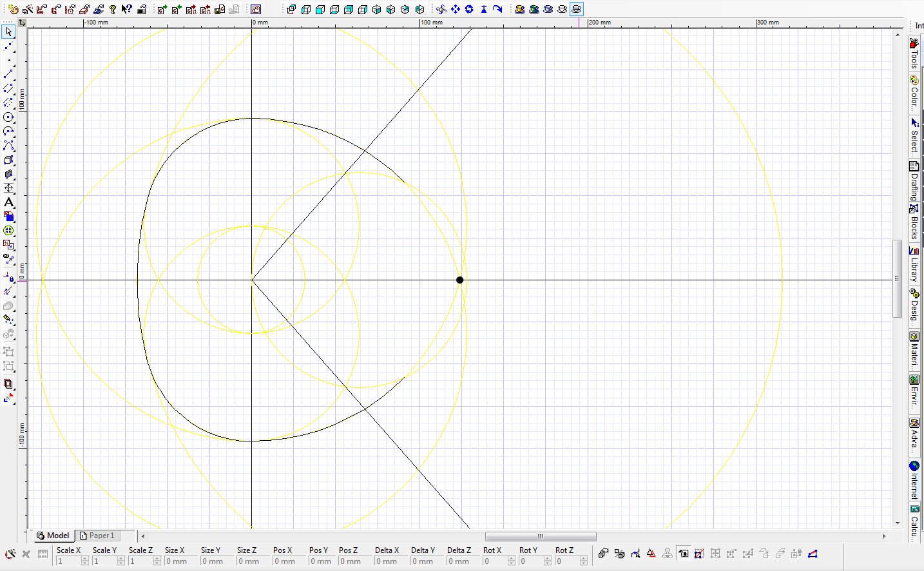This screenshot has height=571, width=924.
Task: Open the camera icon in the top toolbar
Action: click(256, 10)
